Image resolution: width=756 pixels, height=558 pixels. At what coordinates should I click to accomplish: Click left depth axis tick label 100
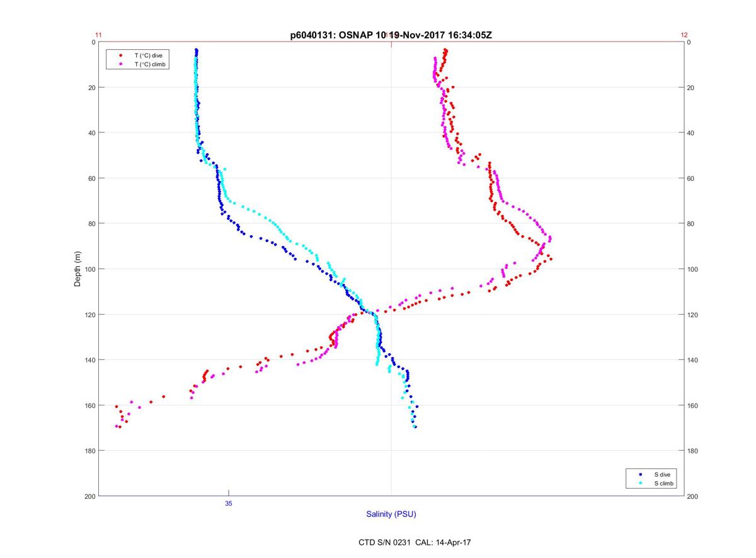click(89, 269)
